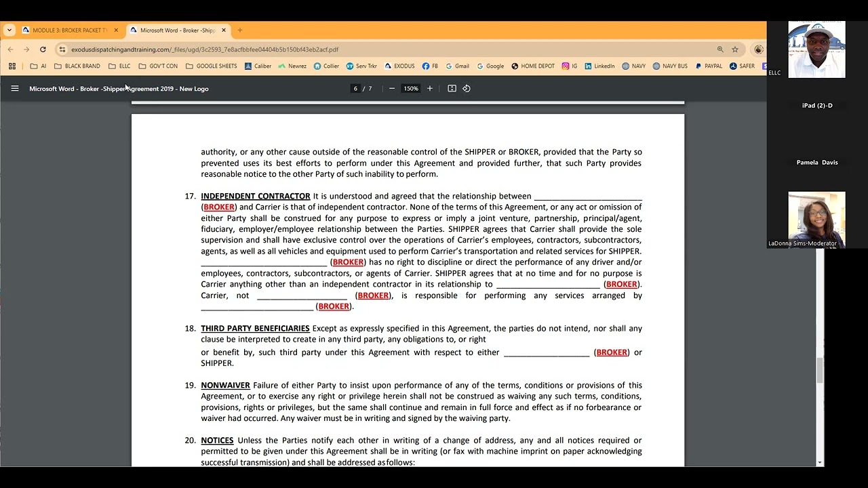
Task: Zoom in with the plus icon
Action: pos(429,88)
